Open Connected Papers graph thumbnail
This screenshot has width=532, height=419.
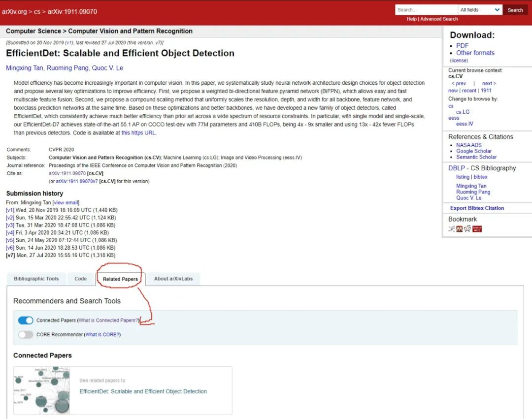(42, 390)
